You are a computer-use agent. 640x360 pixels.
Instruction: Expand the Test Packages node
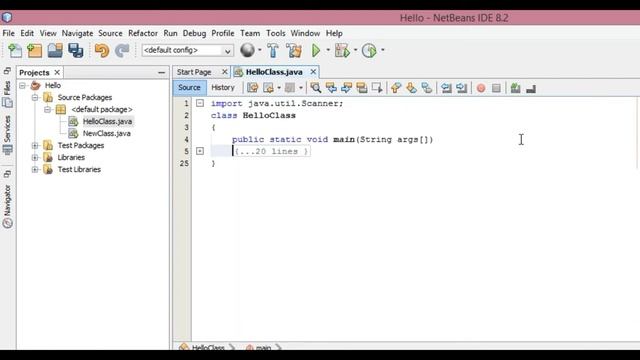point(35,145)
